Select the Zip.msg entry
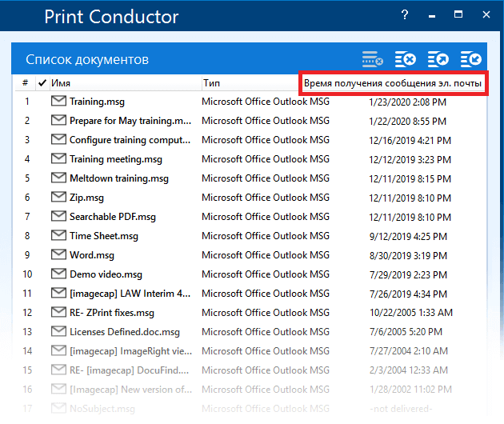 [x=86, y=198]
